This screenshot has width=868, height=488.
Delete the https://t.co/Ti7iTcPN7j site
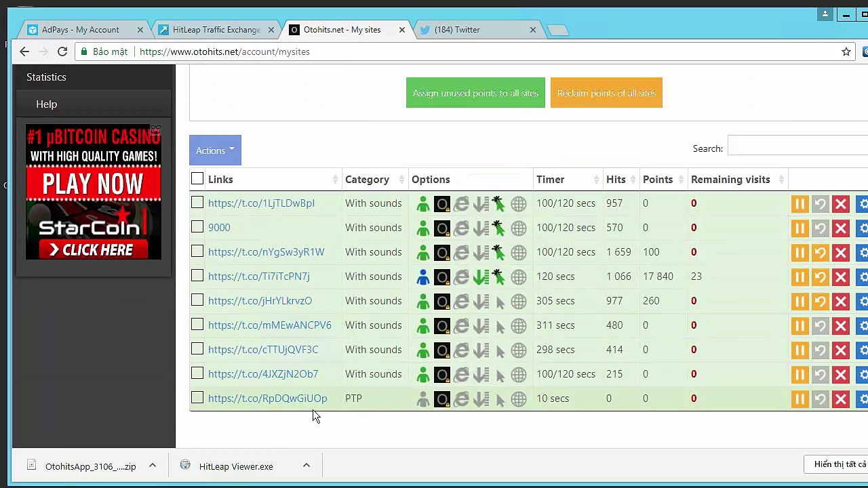[841, 277]
